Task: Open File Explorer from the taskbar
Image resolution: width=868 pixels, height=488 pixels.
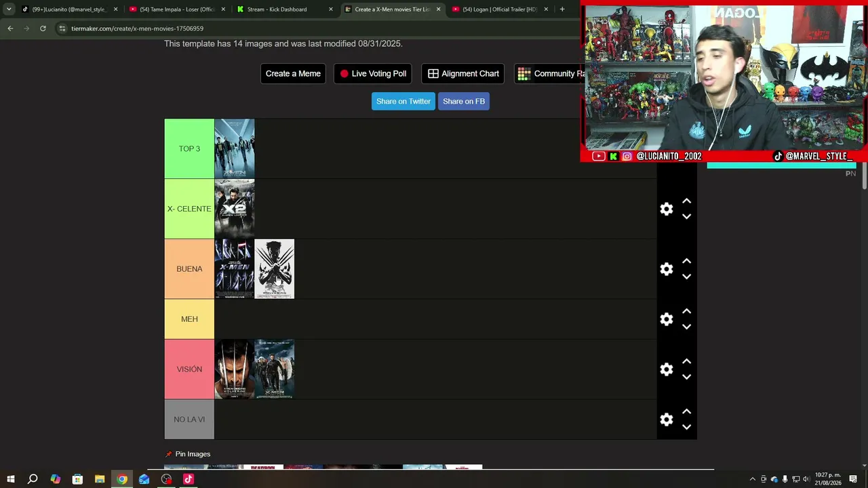Action: coord(100,479)
